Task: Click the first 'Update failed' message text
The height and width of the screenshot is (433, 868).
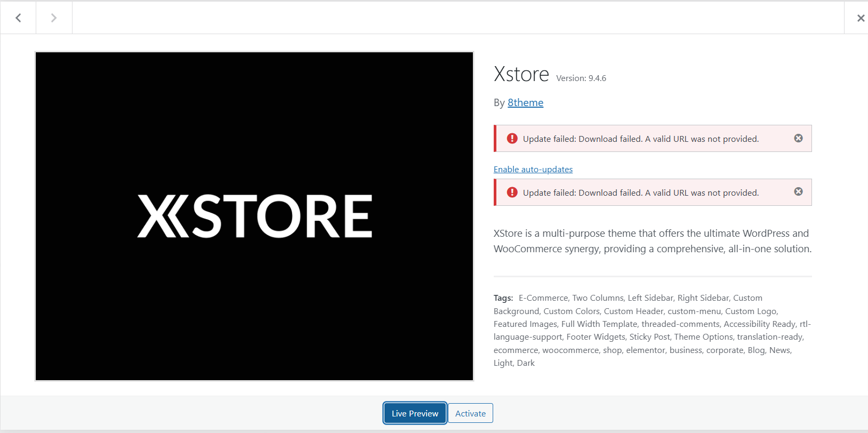Action: pyautogui.click(x=640, y=139)
